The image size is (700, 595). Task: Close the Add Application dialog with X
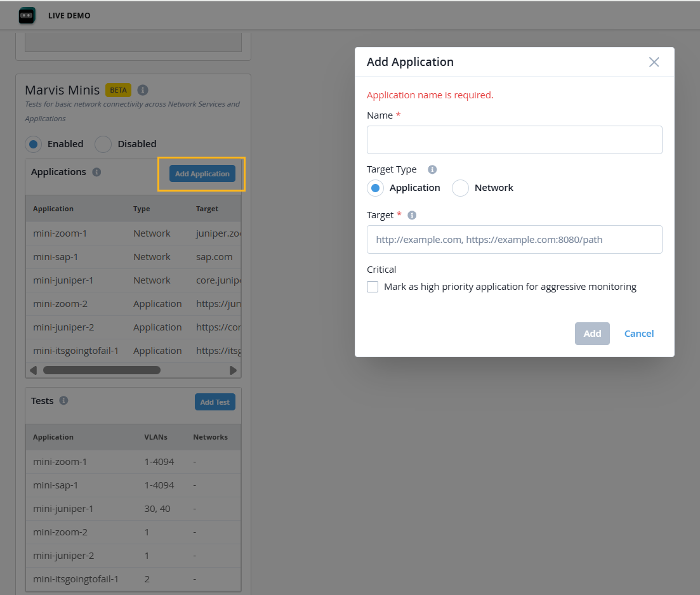tap(654, 62)
